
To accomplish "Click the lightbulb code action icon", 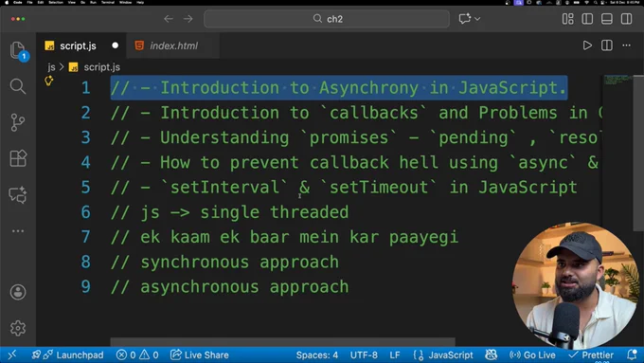I will click(x=49, y=81).
